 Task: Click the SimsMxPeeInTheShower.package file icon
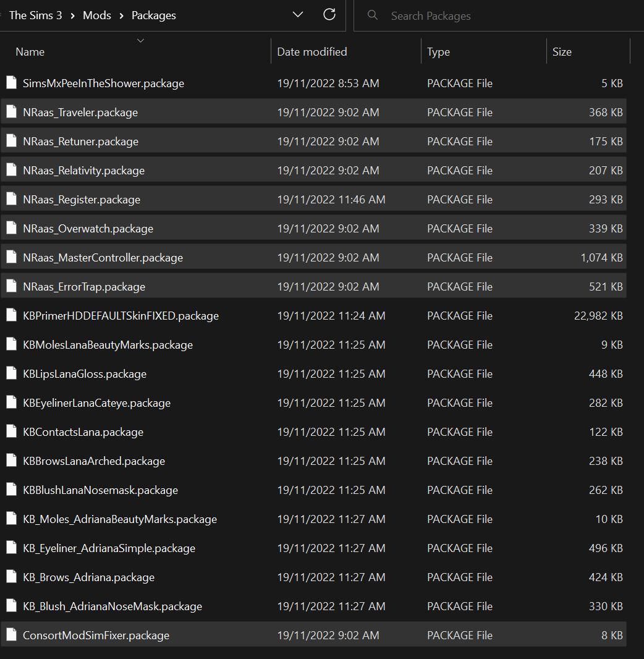pyautogui.click(x=11, y=83)
